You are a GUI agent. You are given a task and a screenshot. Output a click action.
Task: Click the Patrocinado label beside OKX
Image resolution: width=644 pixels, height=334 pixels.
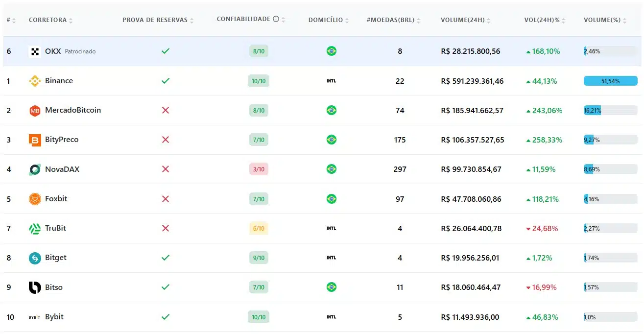click(x=80, y=51)
